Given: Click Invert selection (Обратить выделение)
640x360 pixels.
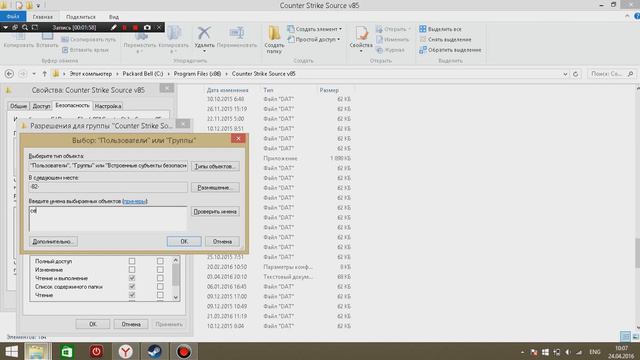Looking at the screenshot, I should (x=450, y=50).
